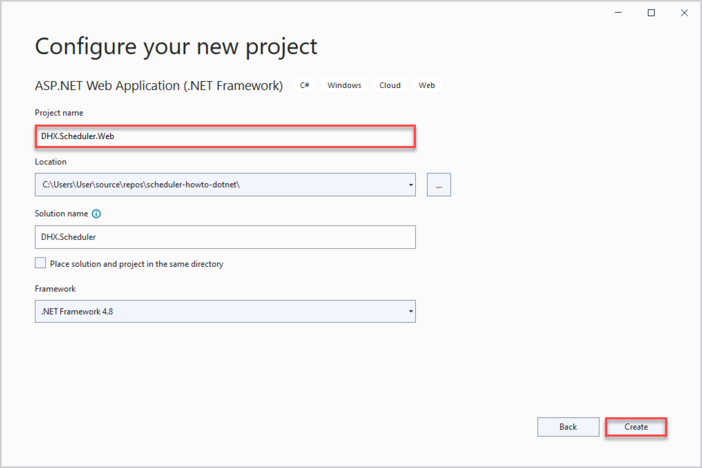
Task: Click the C# language tag
Action: click(305, 86)
